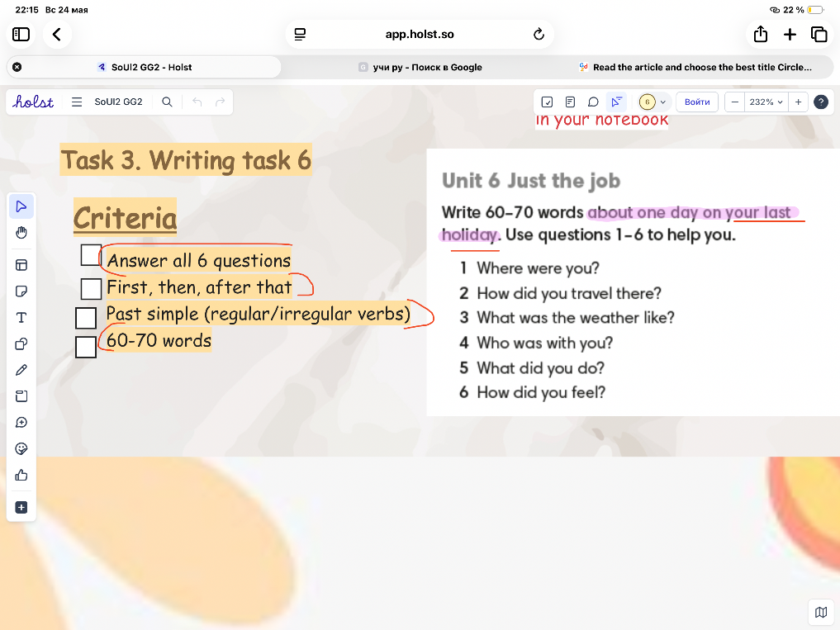Click question 'How did you travel there?'
Image resolution: width=840 pixels, height=630 pixels.
click(x=569, y=293)
